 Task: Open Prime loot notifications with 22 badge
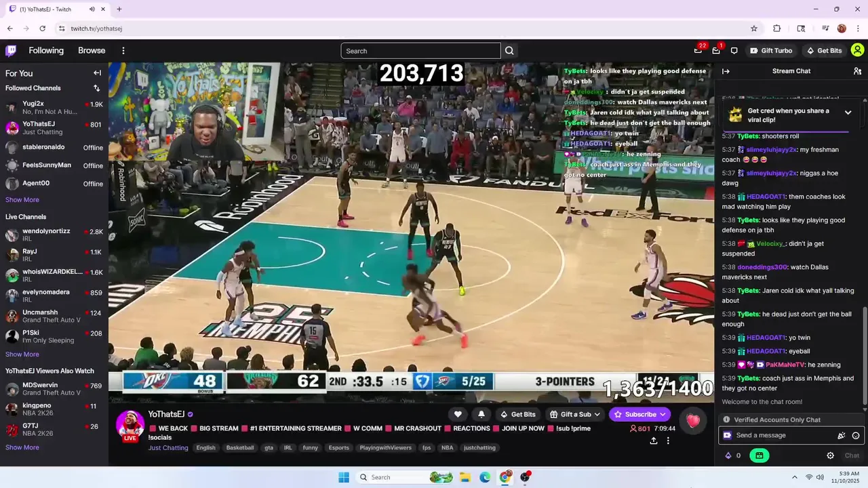pyautogui.click(x=698, y=51)
